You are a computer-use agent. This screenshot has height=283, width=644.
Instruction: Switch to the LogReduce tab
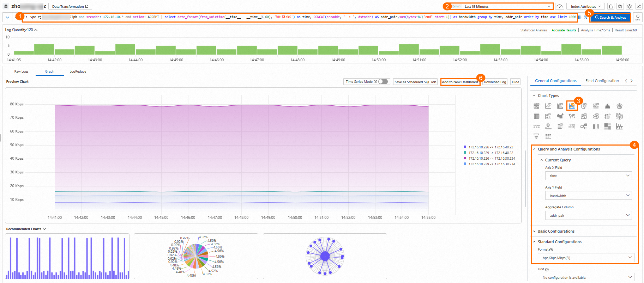coord(78,72)
